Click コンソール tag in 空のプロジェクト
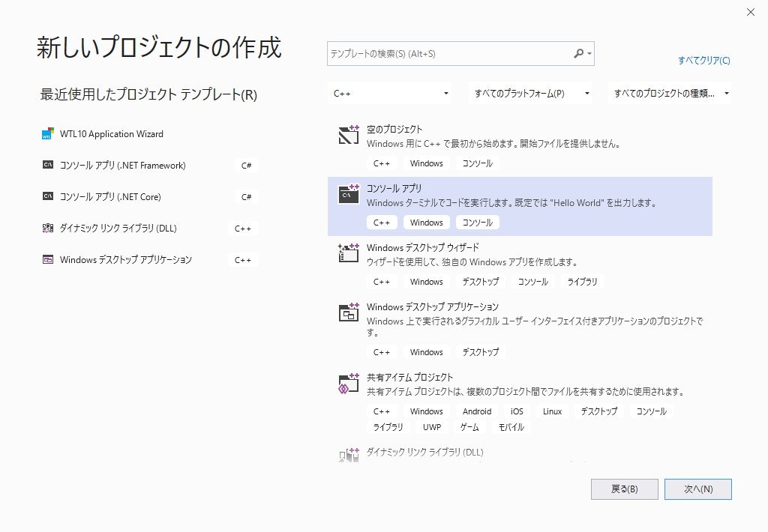 [x=478, y=163]
